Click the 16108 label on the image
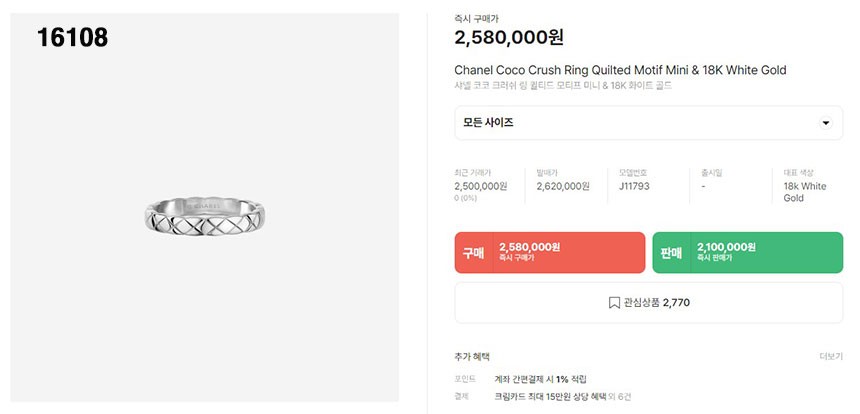The height and width of the screenshot is (414, 860). [x=72, y=38]
